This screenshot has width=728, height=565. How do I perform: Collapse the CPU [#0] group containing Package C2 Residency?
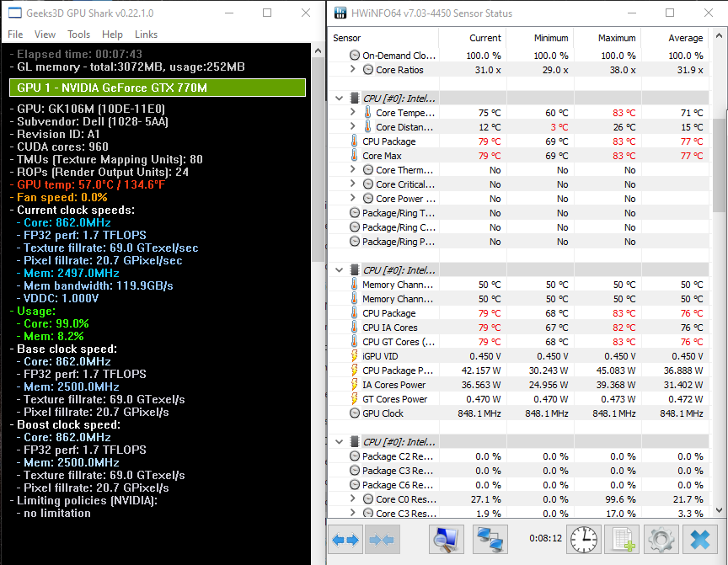pyautogui.click(x=339, y=441)
